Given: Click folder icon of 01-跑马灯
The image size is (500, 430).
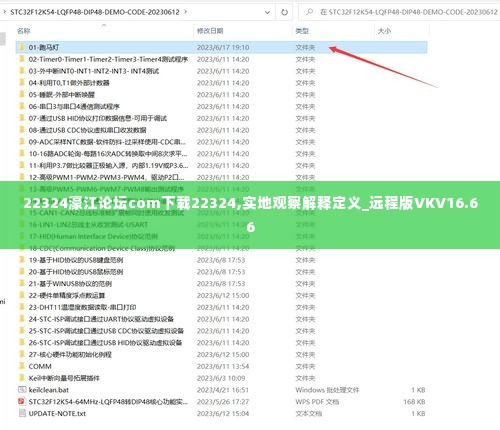Looking at the screenshot, I should [22, 47].
